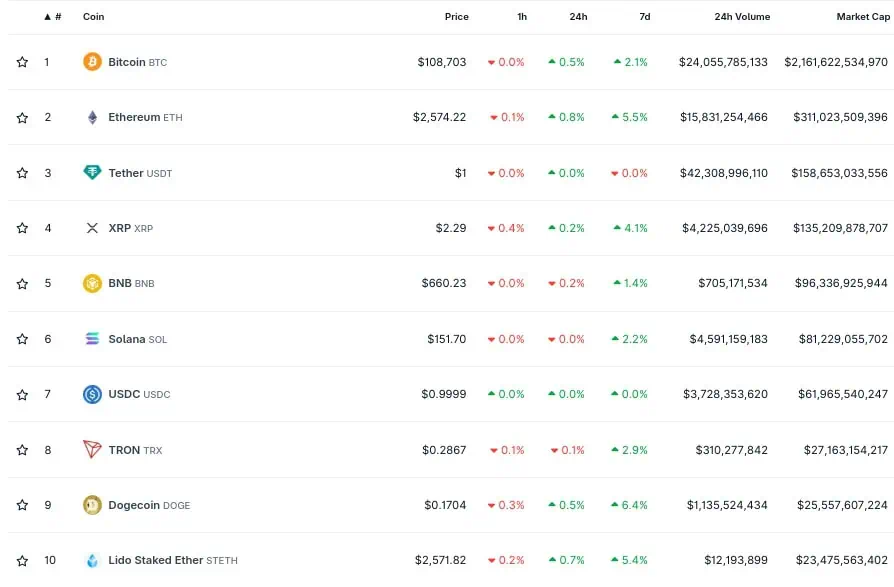The image size is (894, 587).
Task: Sort by the 1h change column
Action: click(x=522, y=17)
